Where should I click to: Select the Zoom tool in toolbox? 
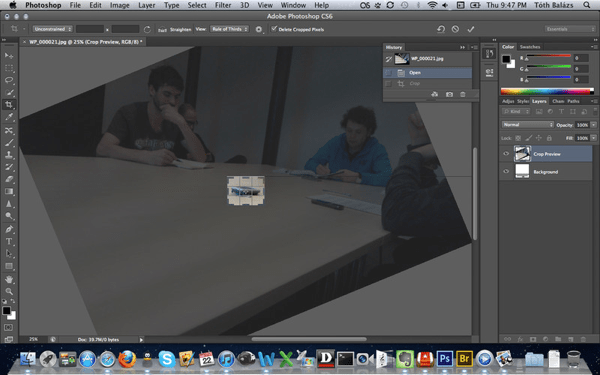coord(9,292)
